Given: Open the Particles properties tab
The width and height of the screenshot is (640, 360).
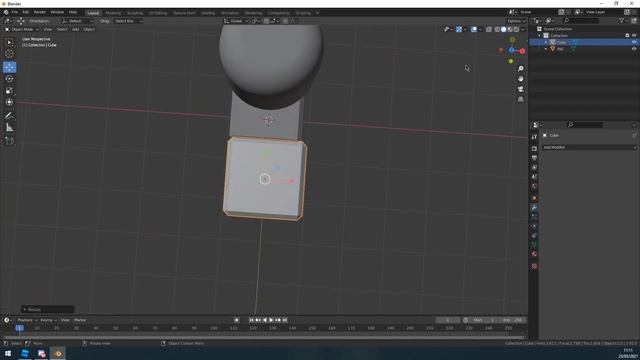Looking at the screenshot, I should point(534,217).
